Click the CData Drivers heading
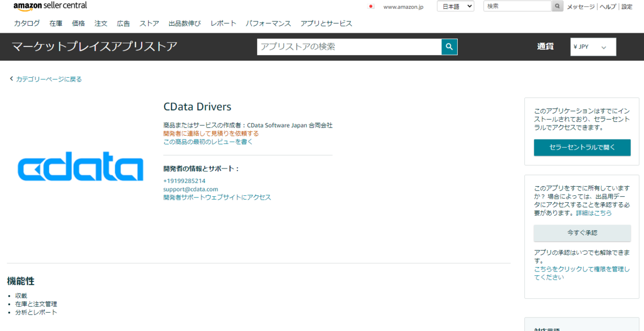The height and width of the screenshot is (331, 644). 197,107
